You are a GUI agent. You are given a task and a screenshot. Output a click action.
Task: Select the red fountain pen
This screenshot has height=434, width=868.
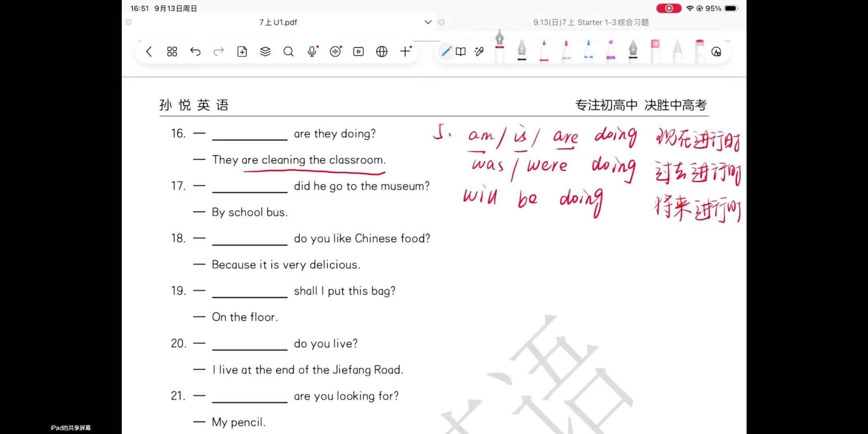[500, 46]
